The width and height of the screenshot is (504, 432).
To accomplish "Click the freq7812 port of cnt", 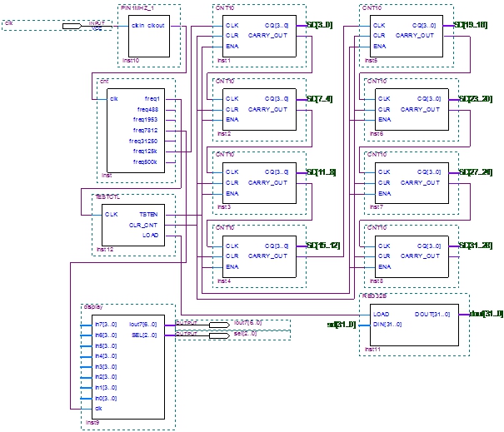I will click(145, 130).
